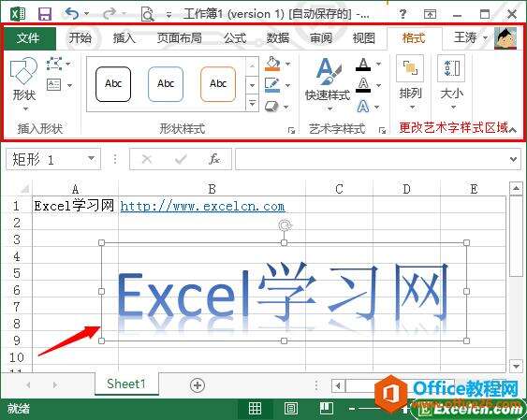Screen dimensions: 527x420
Task: Click the Shape Fill paint bucket icon
Action: click(272, 64)
